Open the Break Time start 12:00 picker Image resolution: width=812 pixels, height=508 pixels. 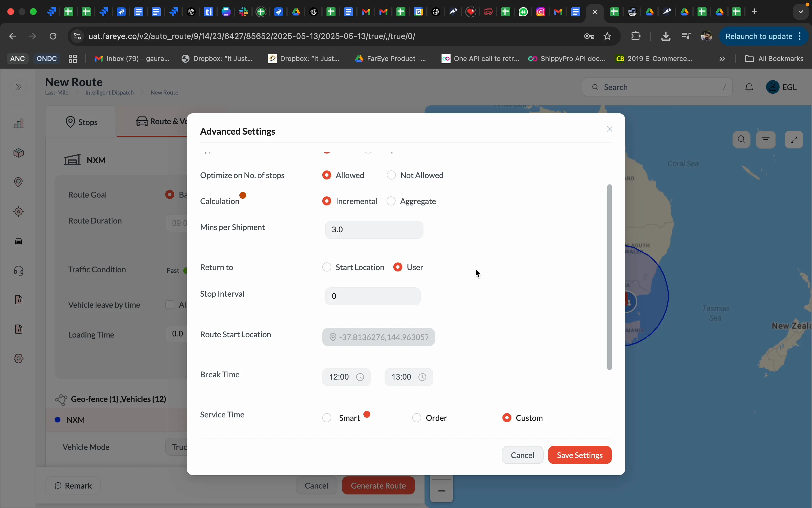[x=346, y=377]
